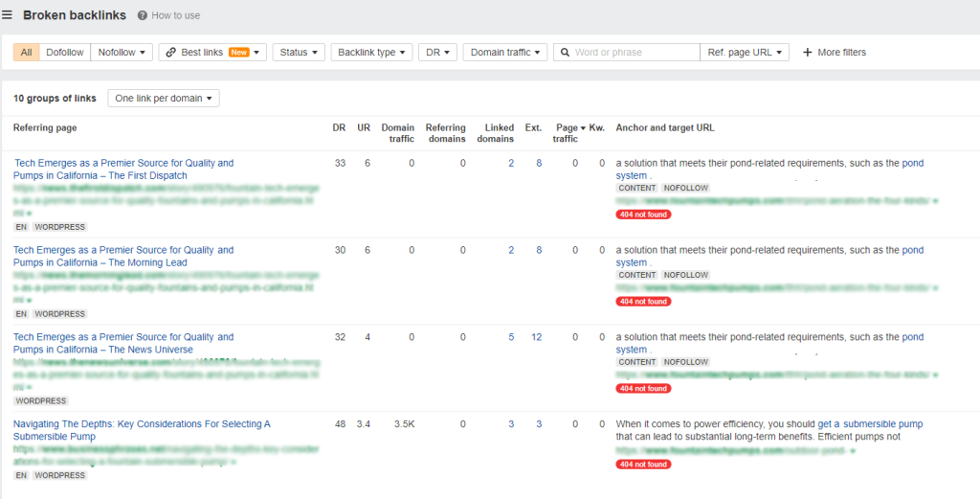Sort by the Domain traffic column header
980x499 pixels.
(398, 133)
